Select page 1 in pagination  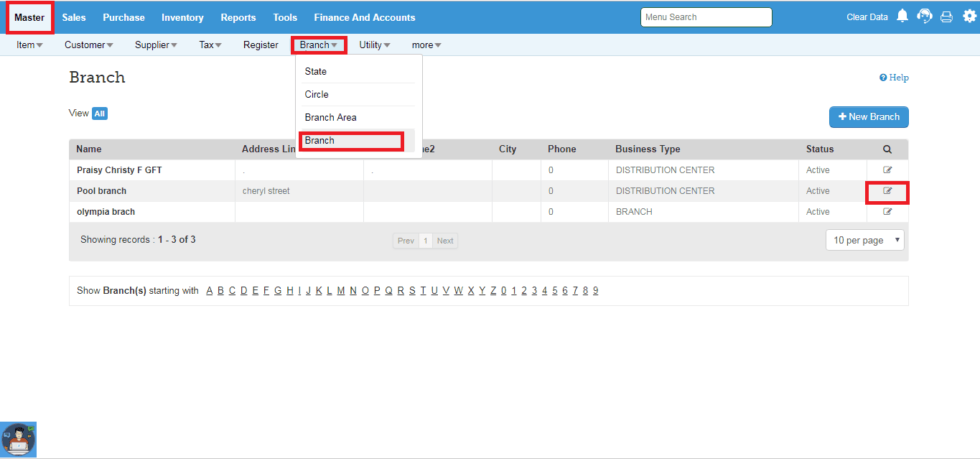coord(425,241)
